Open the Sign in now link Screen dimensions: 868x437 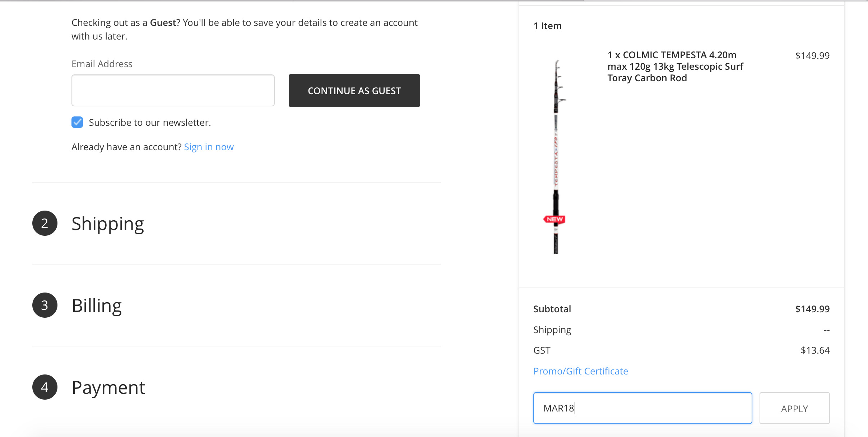pyautogui.click(x=209, y=147)
